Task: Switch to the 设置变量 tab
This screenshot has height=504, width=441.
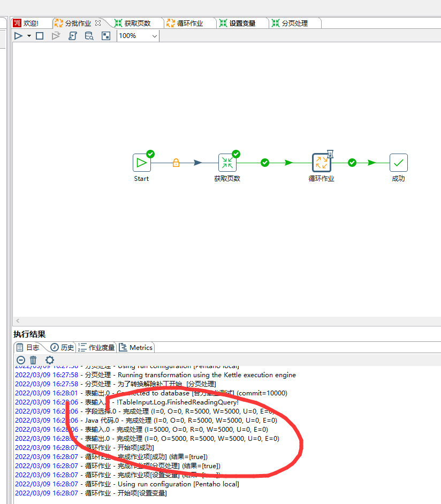Action: [x=242, y=23]
